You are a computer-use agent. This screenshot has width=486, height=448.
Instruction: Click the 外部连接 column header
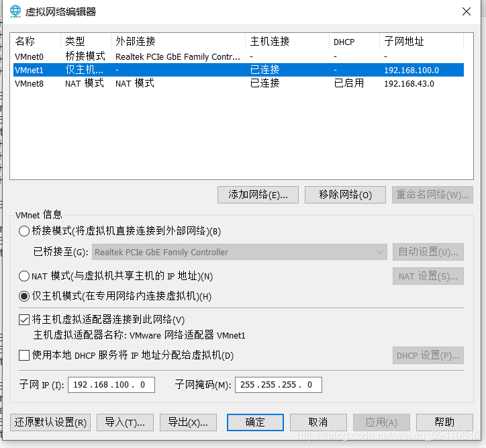click(x=178, y=41)
